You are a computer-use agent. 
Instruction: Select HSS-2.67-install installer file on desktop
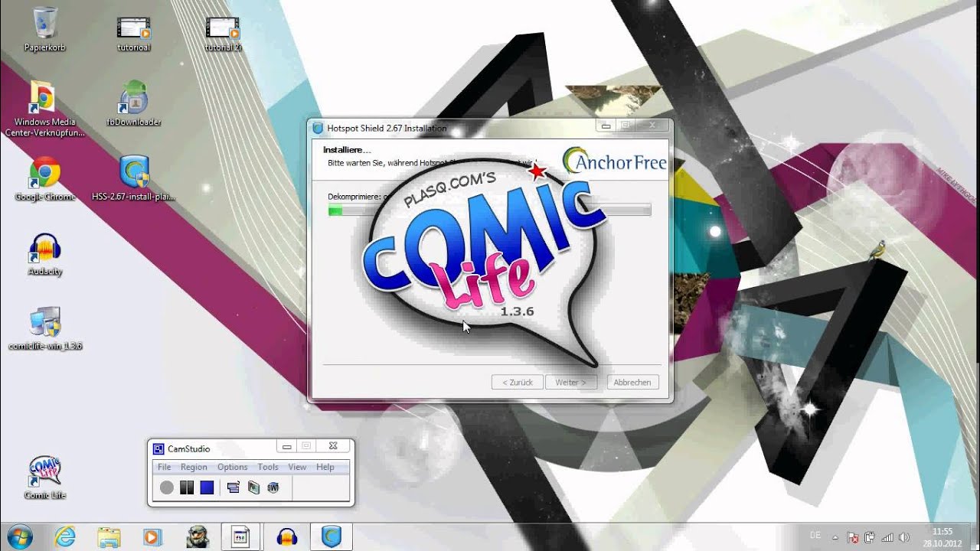point(134,178)
